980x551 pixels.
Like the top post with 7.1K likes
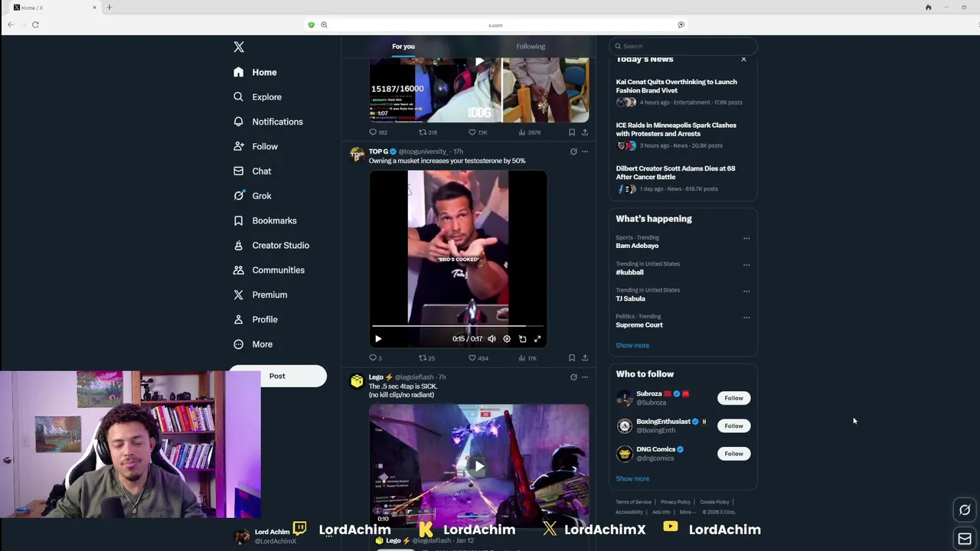(478, 132)
